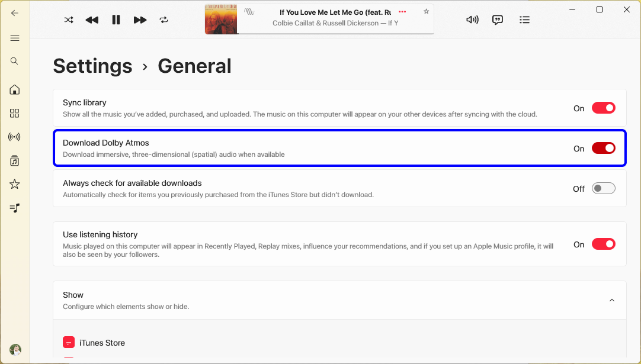Viewport: 641px width, 364px height.
Task: Open more options for current song
Action: point(403,11)
